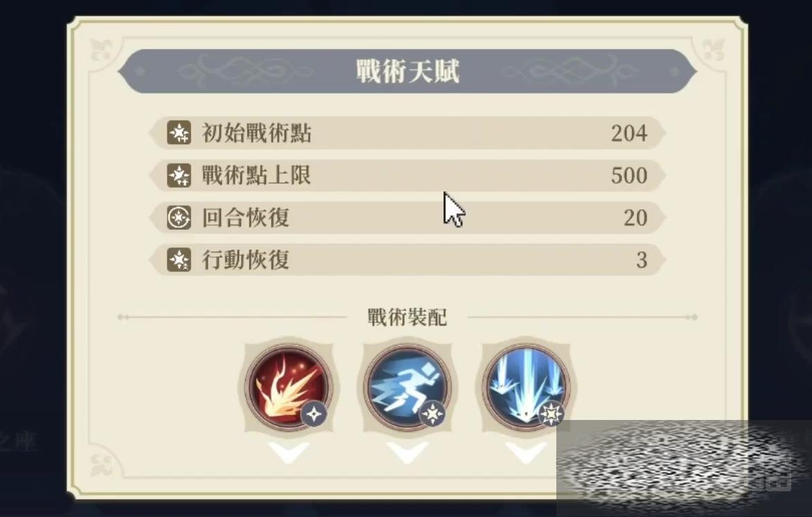Click the 初始戰術點 star icon
Image resolution: width=812 pixels, height=517 pixels.
pos(179,133)
